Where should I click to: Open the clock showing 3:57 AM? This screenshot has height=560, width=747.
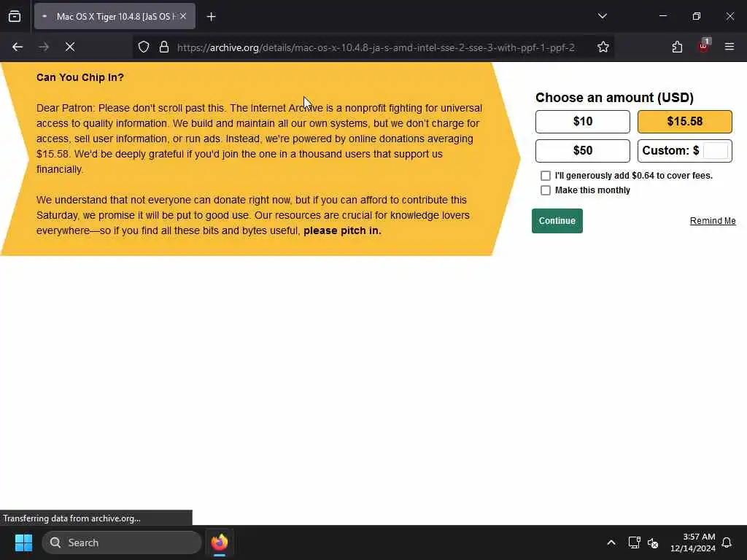point(693,542)
